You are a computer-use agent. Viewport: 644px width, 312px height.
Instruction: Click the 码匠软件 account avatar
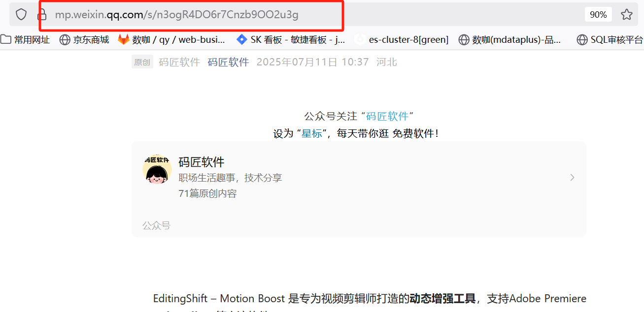[x=157, y=169]
